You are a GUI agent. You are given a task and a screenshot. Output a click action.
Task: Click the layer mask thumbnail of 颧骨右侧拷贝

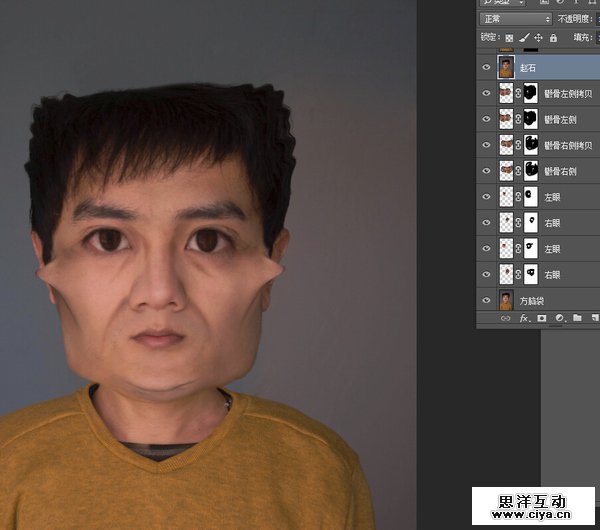coord(531,145)
